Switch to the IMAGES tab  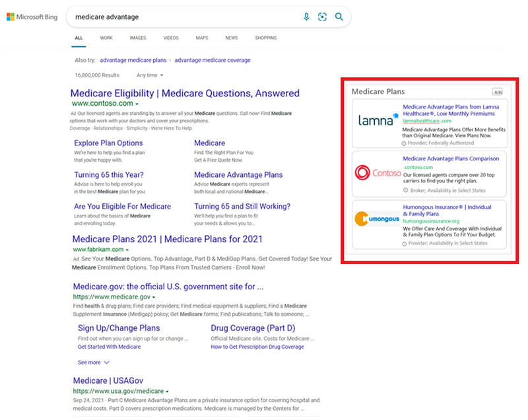pyautogui.click(x=138, y=38)
